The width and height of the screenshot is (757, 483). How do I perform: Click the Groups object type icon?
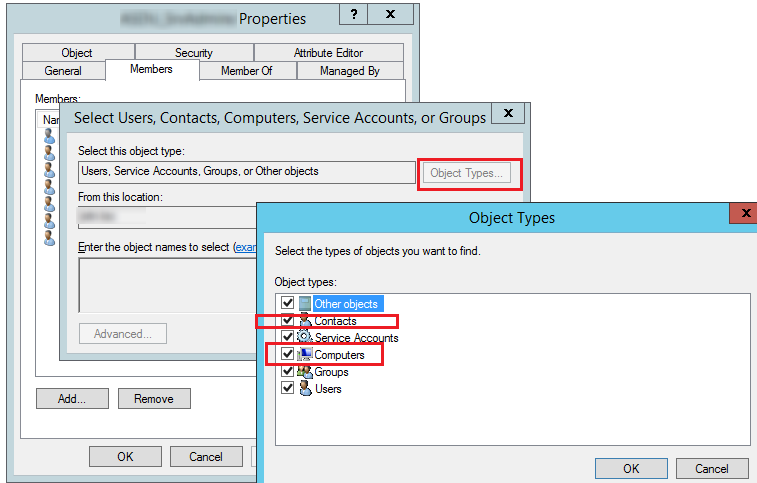pos(305,372)
